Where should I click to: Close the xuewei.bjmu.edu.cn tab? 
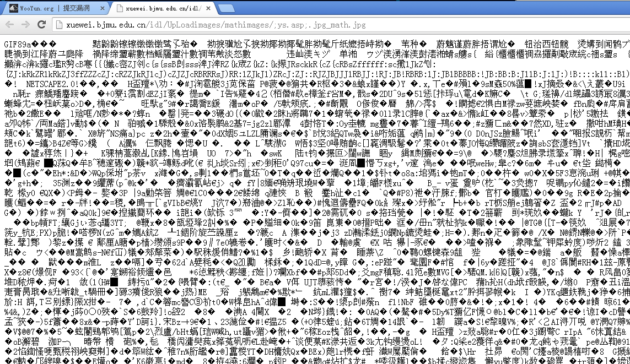208,8
